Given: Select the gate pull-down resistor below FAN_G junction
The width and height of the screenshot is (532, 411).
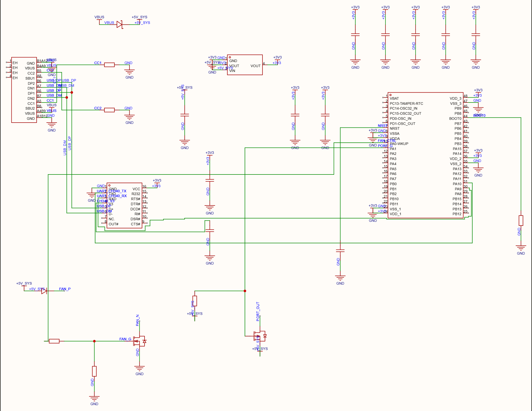Looking at the screenshot, I should (94, 371).
